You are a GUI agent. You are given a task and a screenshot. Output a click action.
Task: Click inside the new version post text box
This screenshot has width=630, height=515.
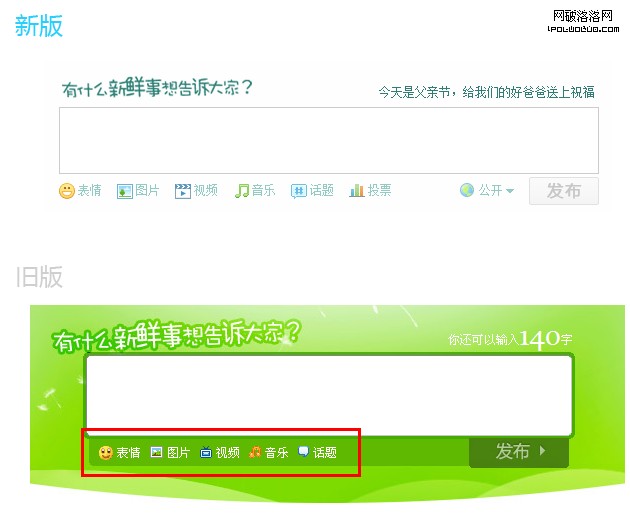tap(329, 140)
